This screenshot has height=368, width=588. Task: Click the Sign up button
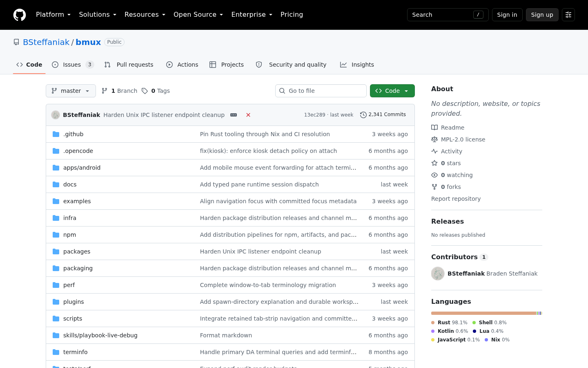click(x=542, y=15)
